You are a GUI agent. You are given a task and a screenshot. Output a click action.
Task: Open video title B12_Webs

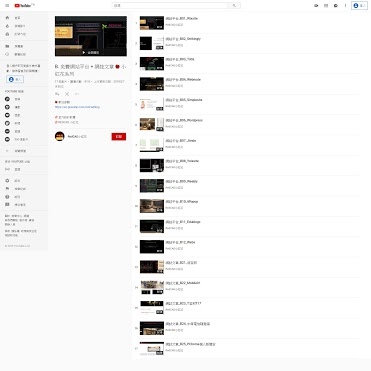(x=180, y=242)
